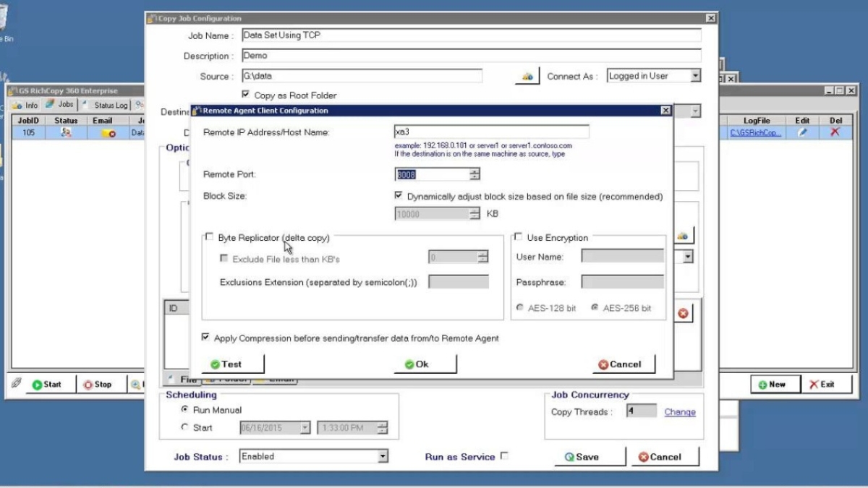Click the Exclude File size spinner arrows

[x=482, y=257]
